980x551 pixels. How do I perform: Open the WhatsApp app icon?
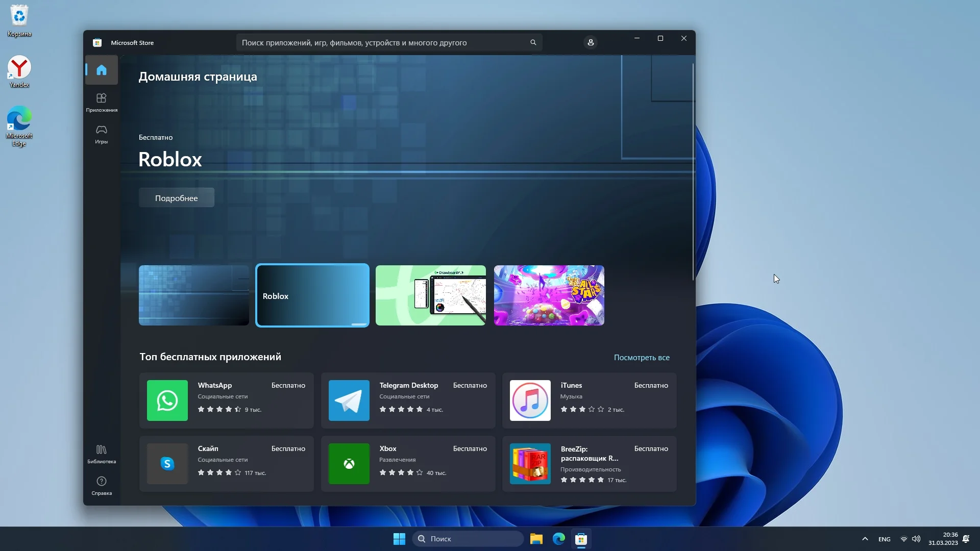167,400
